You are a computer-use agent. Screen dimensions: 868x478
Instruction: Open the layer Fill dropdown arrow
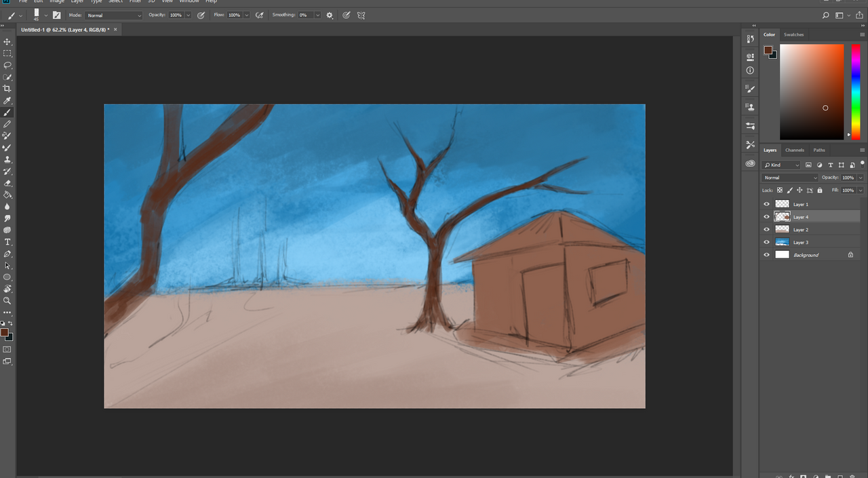coord(861,191)
